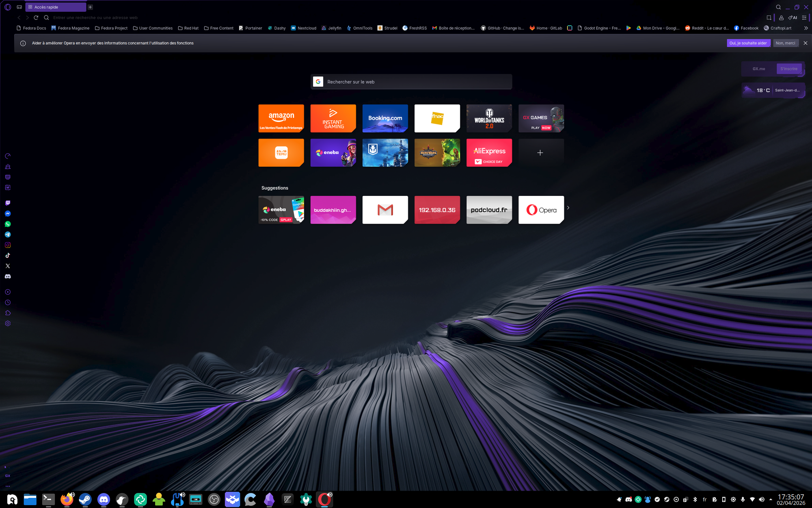The width and height of the screenshot is (812, 508).
Task: Open sidebar Settings gear icon
Action: click(x=8, y=323)
